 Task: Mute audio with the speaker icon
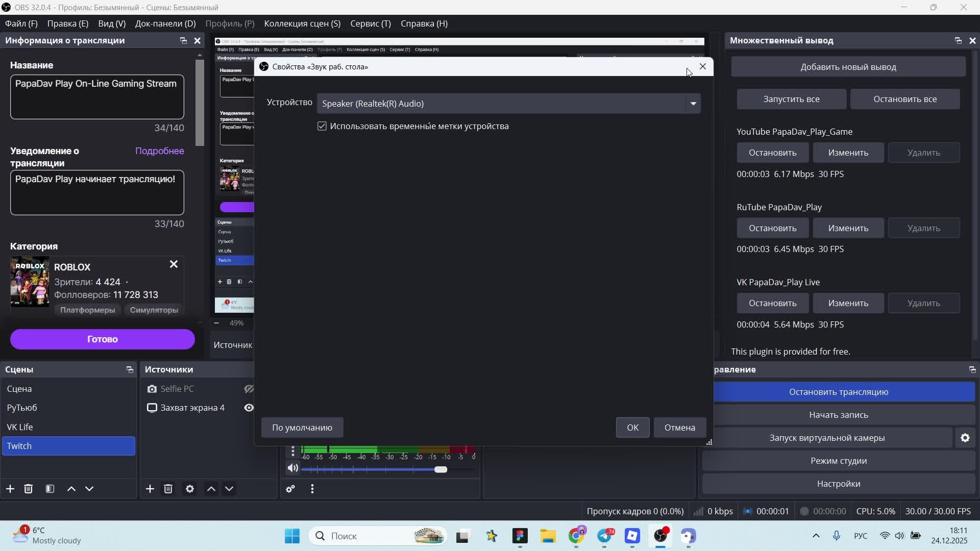point(292,468)
